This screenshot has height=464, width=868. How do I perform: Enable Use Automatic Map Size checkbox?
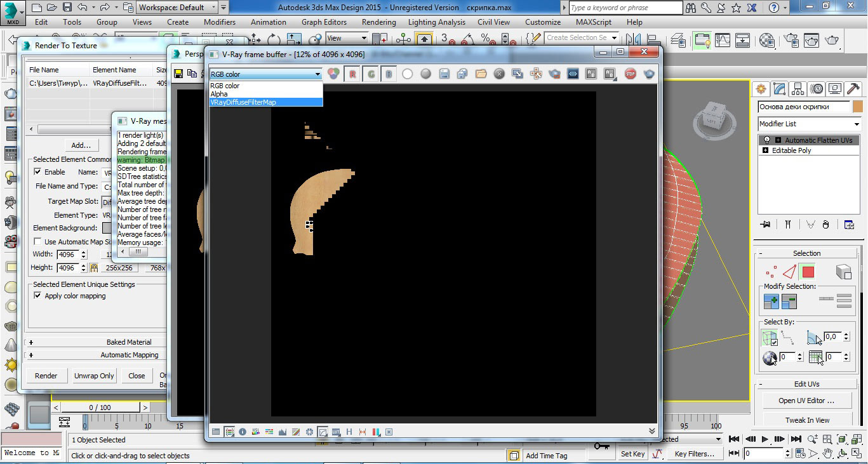38,242
